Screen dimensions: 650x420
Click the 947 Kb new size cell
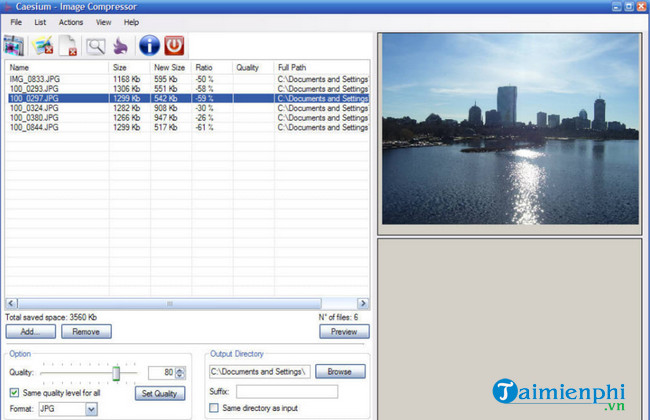(165, 118)
